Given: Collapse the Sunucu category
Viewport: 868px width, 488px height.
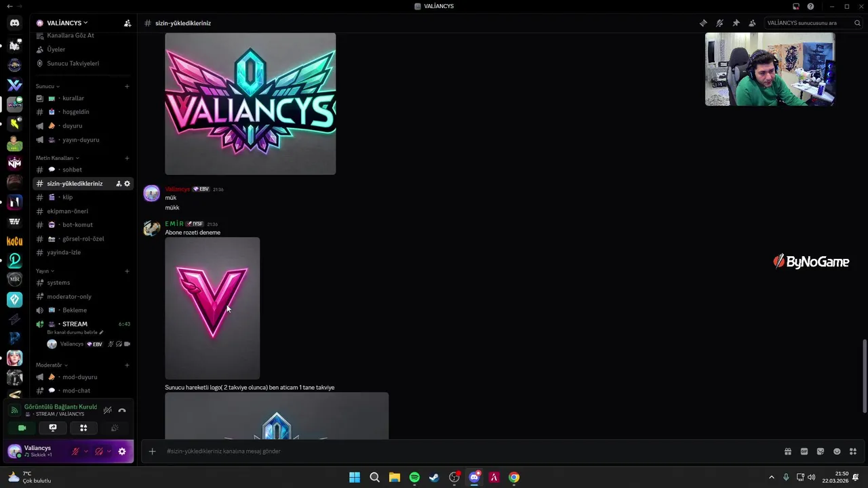Looking at the screenshot, I should coord(47,86).
